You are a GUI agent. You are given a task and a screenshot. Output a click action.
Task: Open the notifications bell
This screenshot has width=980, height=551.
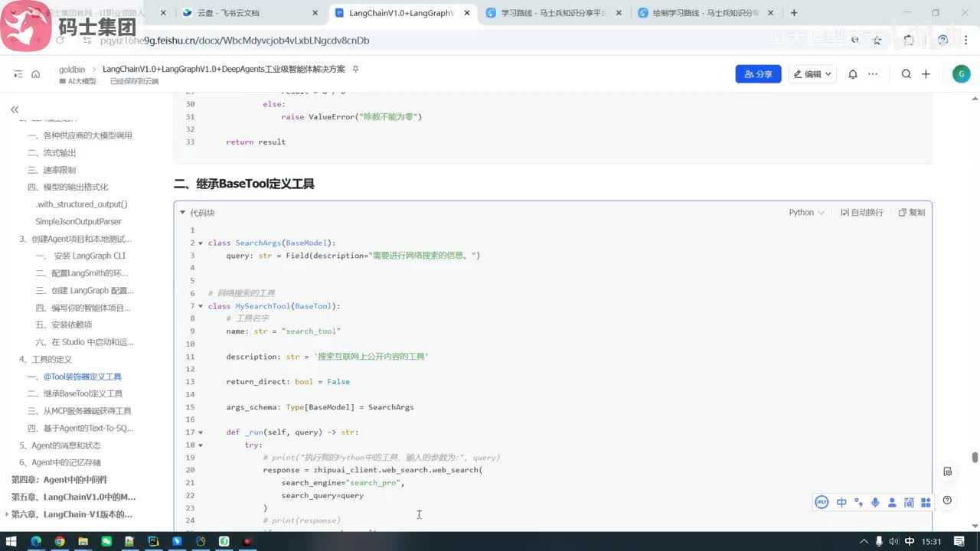tap(853, 74)
